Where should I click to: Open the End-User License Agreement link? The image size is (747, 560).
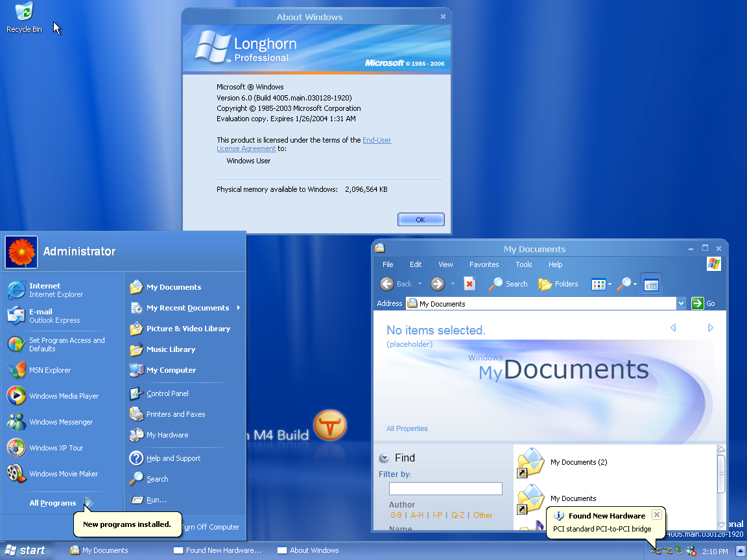pyautogui.click(x=304, y=145)
